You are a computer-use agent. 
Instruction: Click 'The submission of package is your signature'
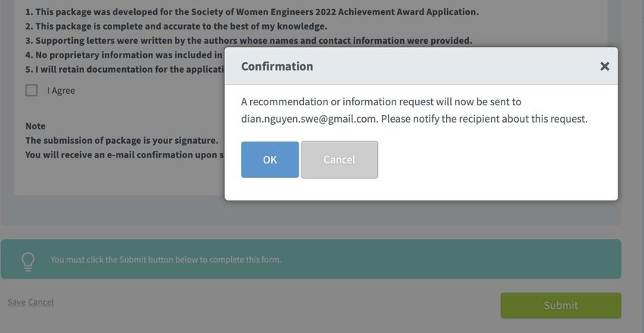[121, 140]
